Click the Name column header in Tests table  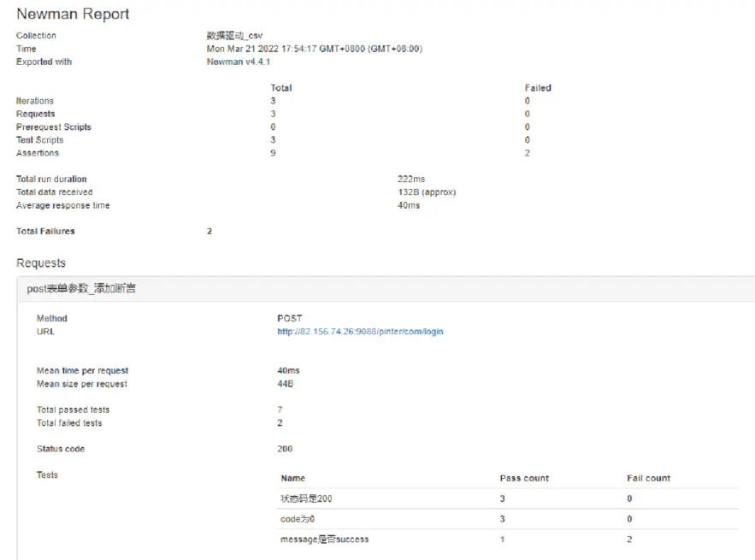point(292,478)
